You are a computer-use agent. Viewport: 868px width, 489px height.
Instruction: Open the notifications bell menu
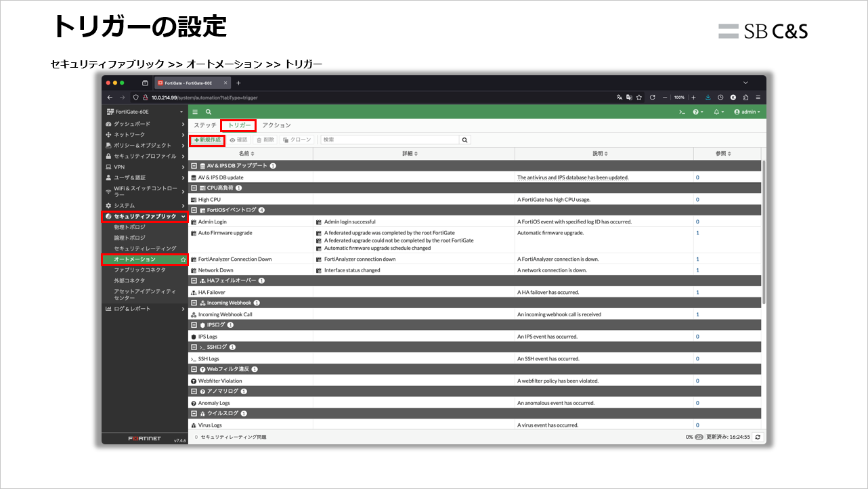(718, 112)
